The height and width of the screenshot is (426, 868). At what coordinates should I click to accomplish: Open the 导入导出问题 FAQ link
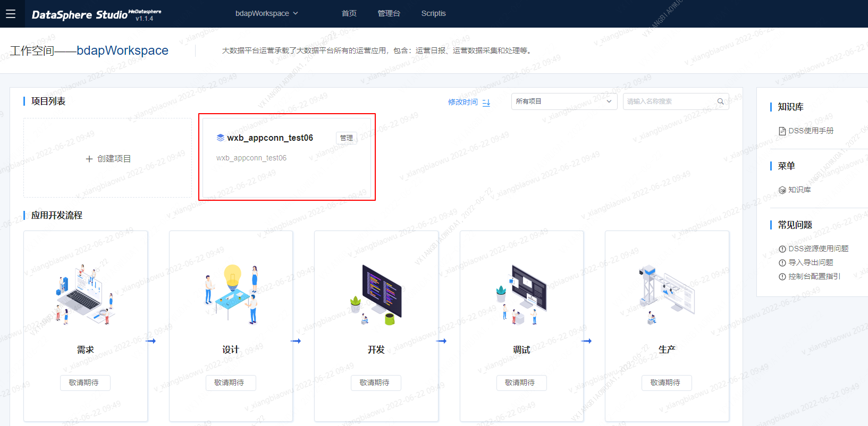810,262
